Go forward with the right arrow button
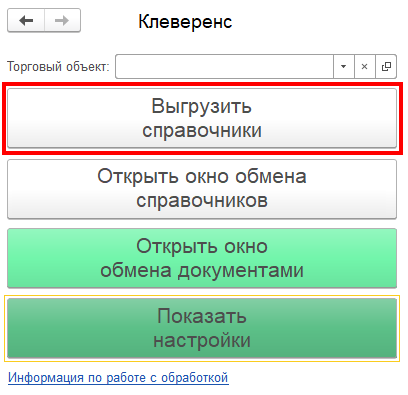The height and width of the screenshot is (395, 408). click(x=62, y=21)
